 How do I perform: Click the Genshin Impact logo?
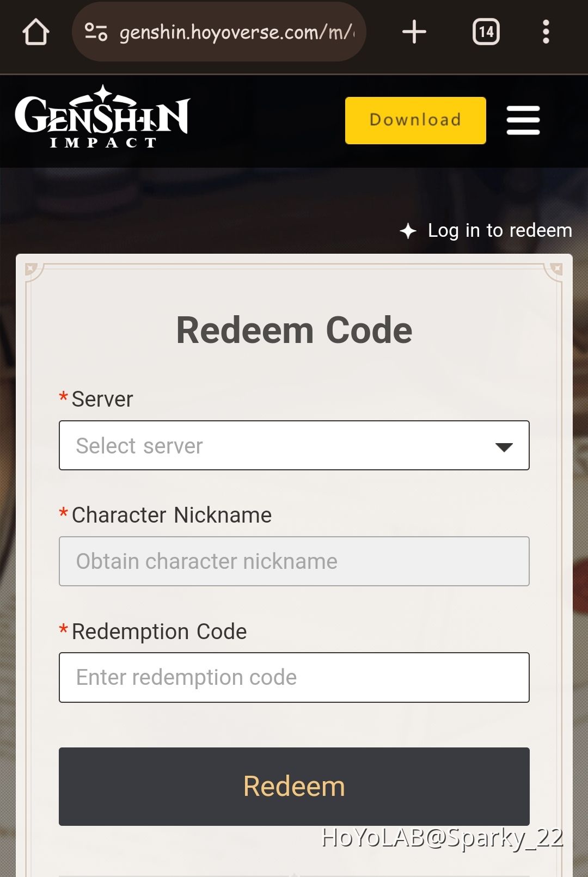(102, 116)
